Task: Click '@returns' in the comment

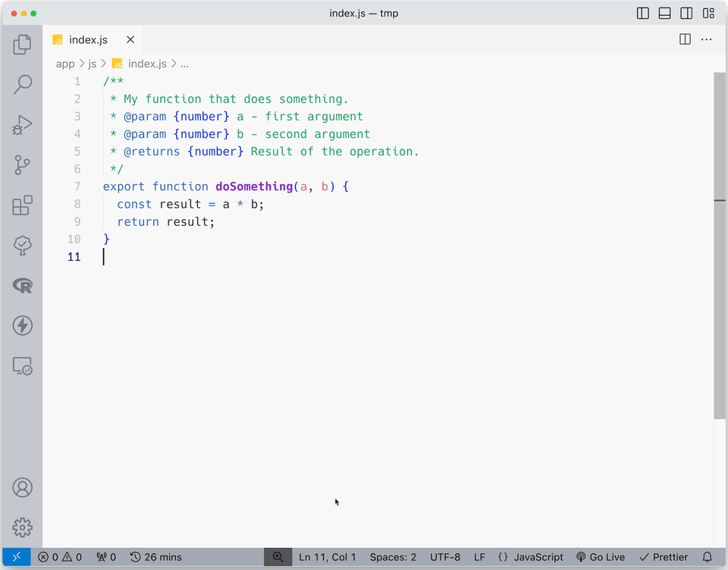Action: click(x=152, y=152)
